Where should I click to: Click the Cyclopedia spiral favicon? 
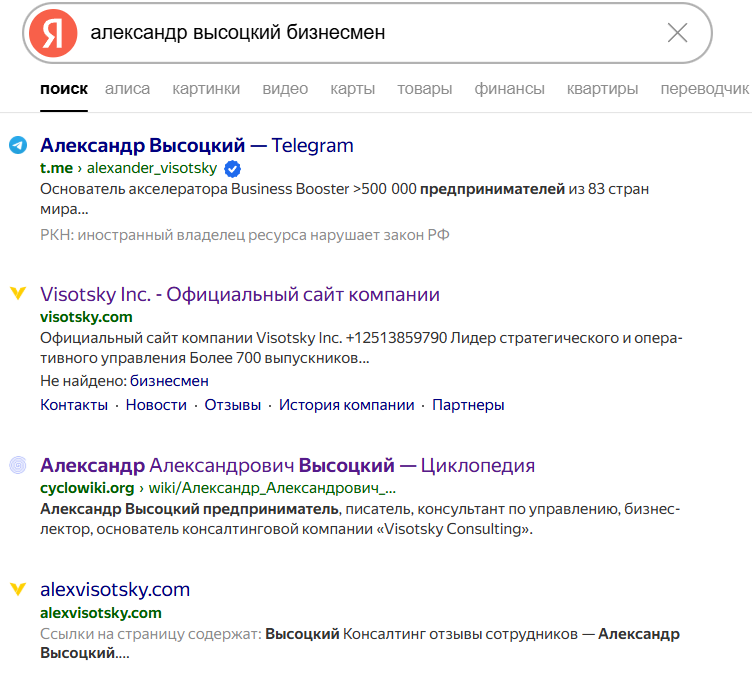[x=18, y=465]
